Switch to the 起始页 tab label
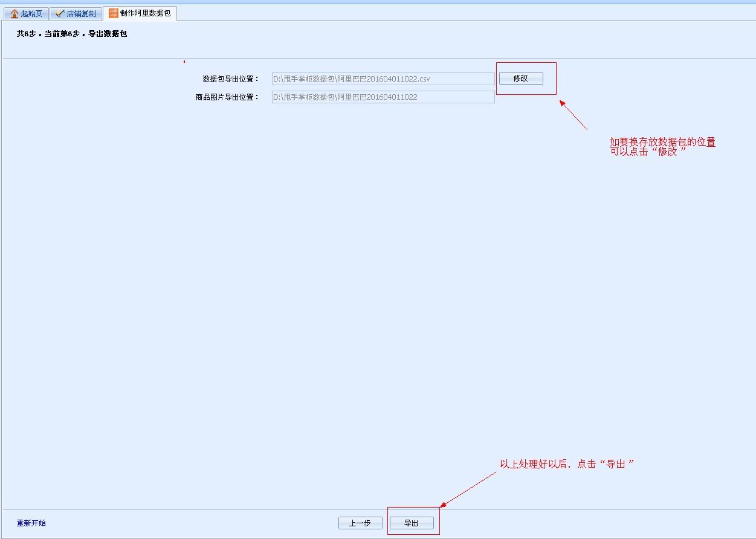 [x=31, y=13]
